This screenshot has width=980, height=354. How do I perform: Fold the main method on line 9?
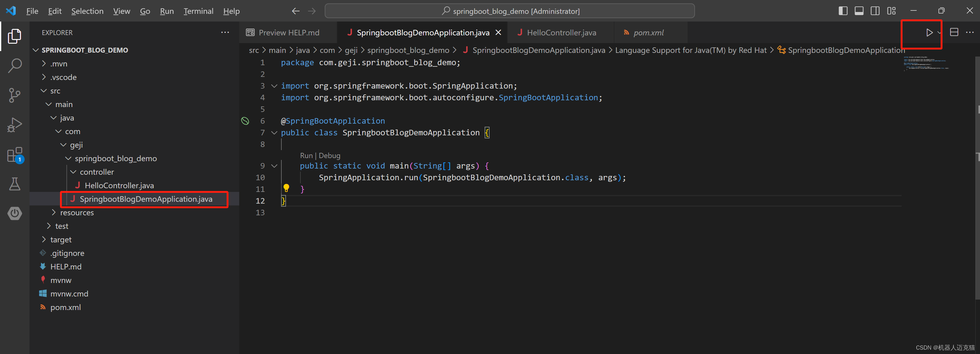click(274, 166)
